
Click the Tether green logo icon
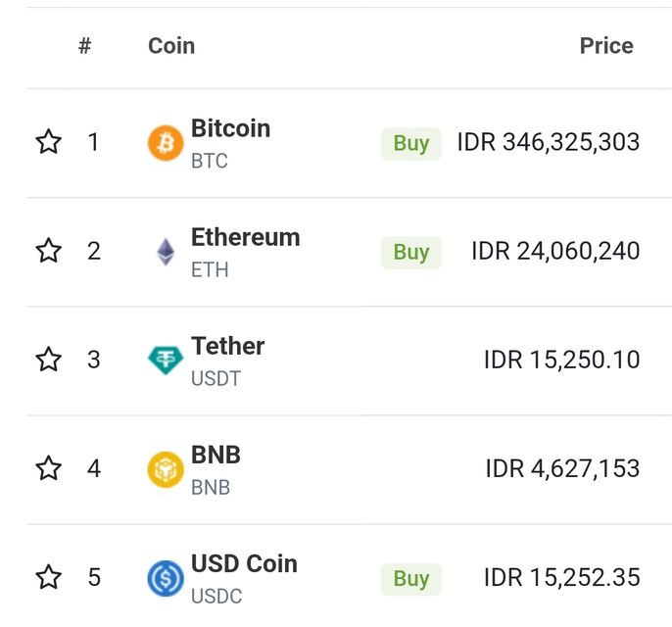click(166, 361)
